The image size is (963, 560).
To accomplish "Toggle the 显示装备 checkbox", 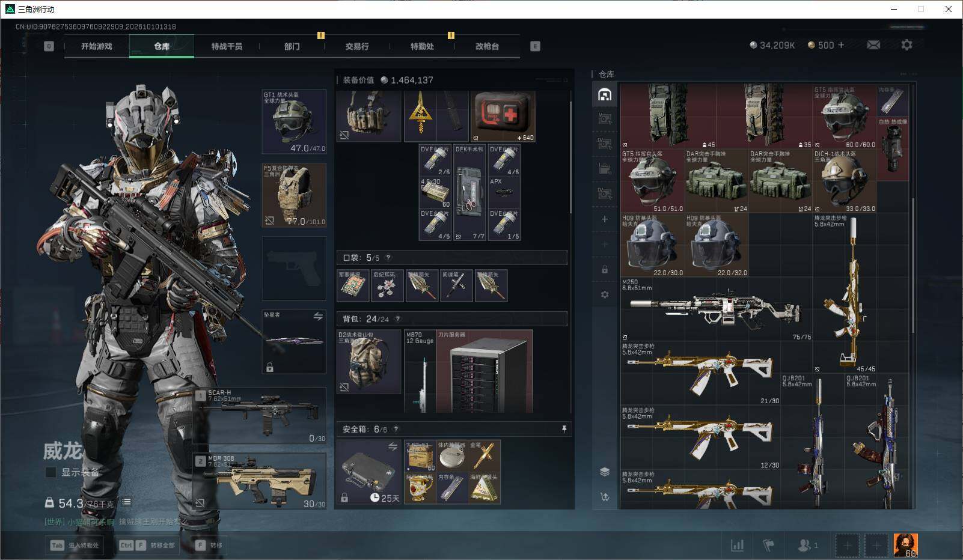I will [x=51, y=472].
